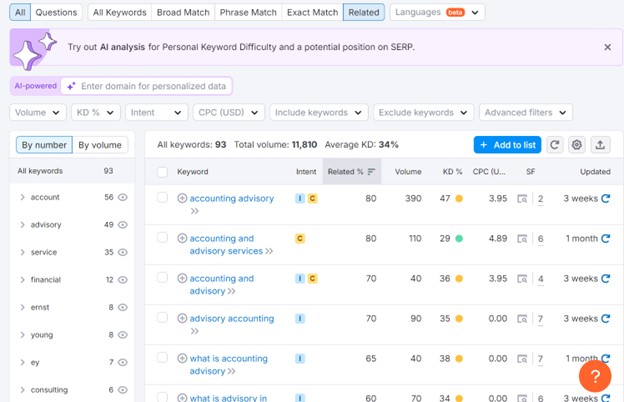Switch grouping to By volume
The width and height of the screenshot is (624, 402).
(x=100, y=145)
